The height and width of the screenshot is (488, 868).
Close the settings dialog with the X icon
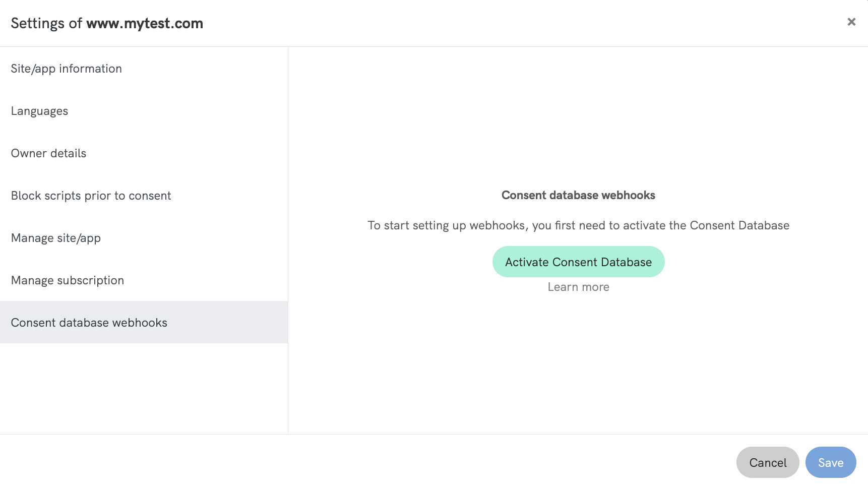coord(851,22)
